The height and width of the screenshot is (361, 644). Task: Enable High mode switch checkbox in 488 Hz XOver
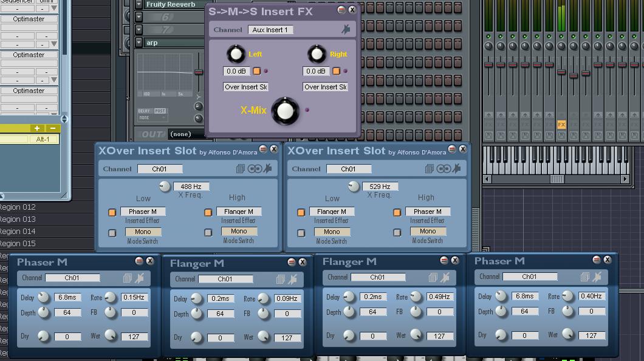[208, 232]
